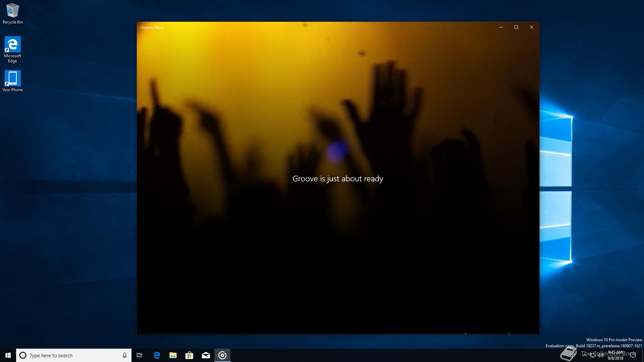Open the clock showing 9:45 AM

pyautogui.click(x=615, y=355)
